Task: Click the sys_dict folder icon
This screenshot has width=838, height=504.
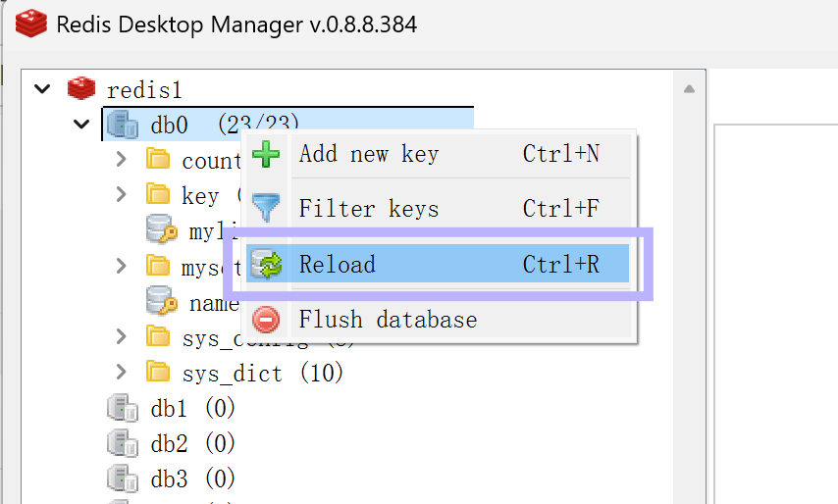Action: [158, 372]
